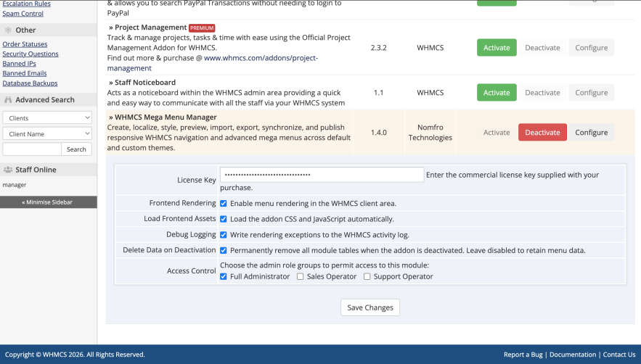Click the 'WHMCS Mega Menu Manager' addon title

coord(166,117)
